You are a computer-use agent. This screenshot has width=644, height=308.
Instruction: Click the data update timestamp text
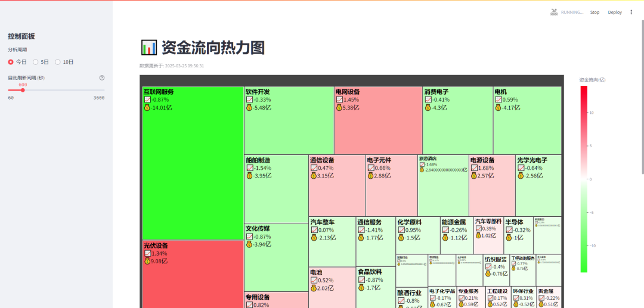172,66
